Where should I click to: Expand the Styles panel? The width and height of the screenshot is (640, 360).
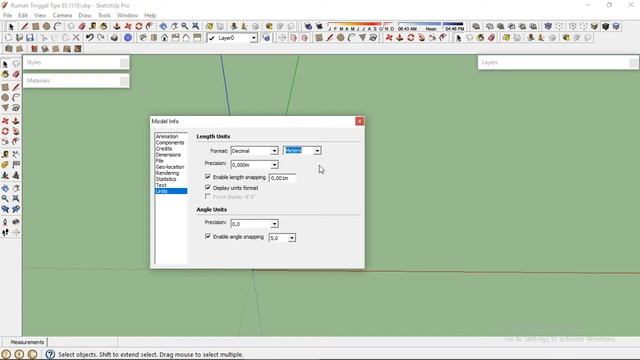(76, 62)
